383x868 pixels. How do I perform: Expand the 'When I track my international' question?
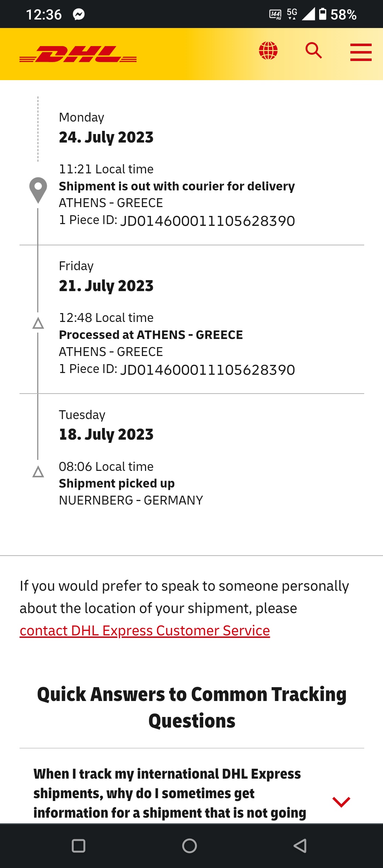[170, 793]
